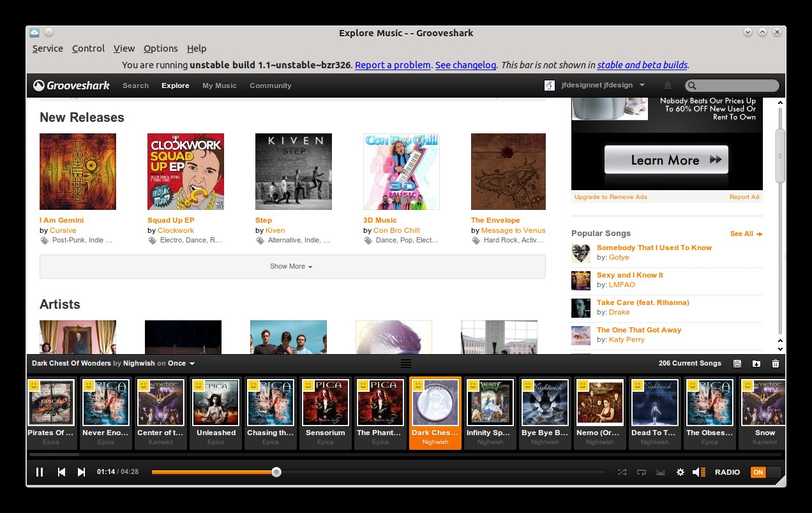Open the Help menu

(197, 48)
